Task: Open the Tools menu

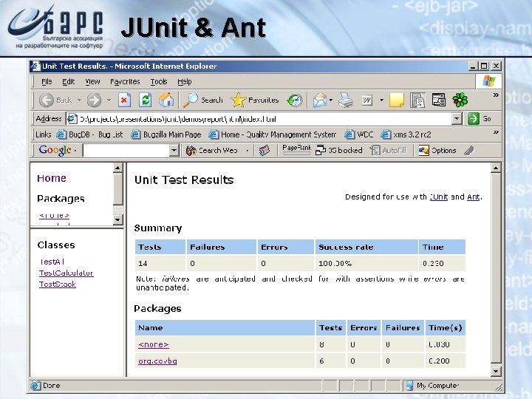Action: click(x=158, y=82)
